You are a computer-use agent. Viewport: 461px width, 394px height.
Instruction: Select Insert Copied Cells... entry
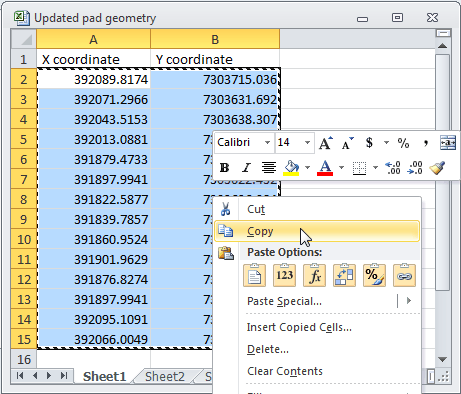coord(317,327)
